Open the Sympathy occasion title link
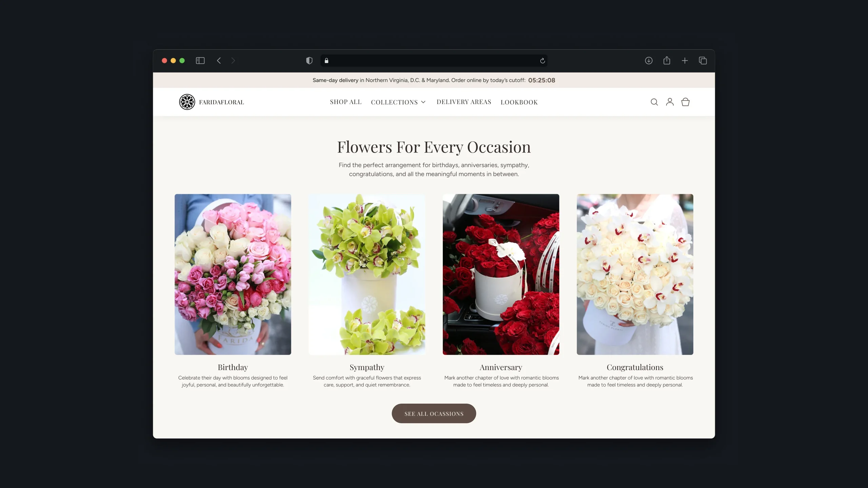Viewport: 868px width, 488px height. [367, 367]
